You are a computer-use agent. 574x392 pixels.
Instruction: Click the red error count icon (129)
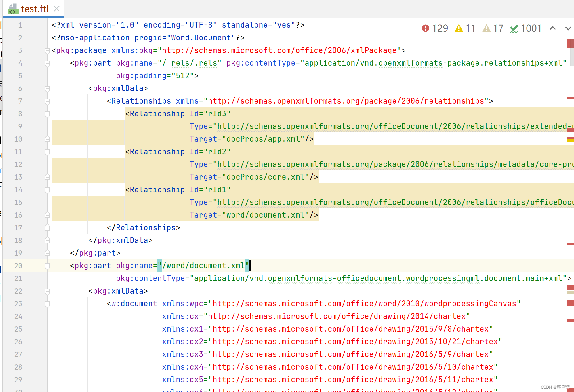[426, 28]
